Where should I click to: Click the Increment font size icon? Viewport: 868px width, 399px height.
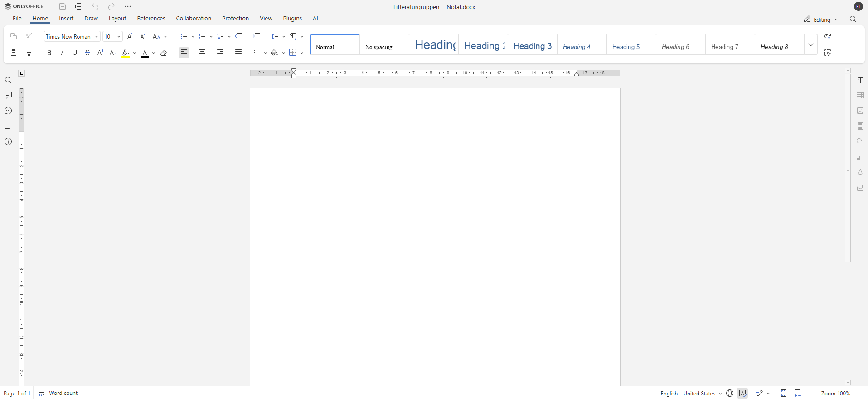(x=130, y=36)
